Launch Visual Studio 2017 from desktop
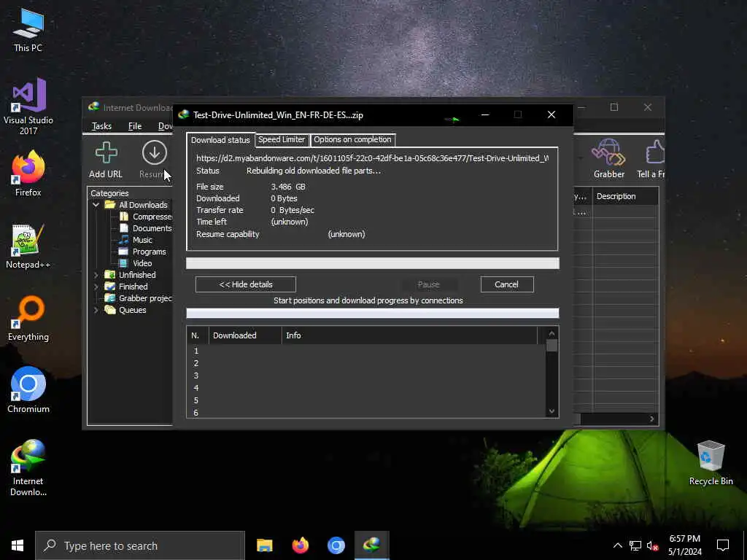The width and height of the screenshot is (747, 560). click(28, 106)
